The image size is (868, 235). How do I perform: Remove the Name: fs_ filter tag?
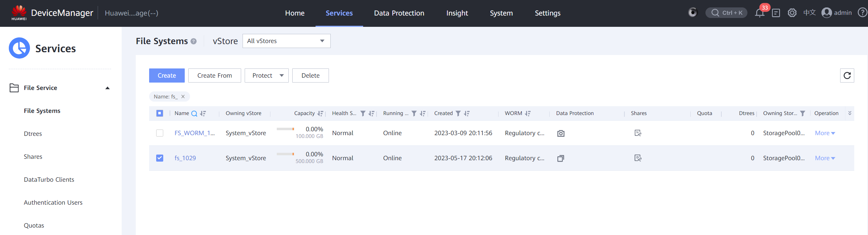(x=183, y=97)
